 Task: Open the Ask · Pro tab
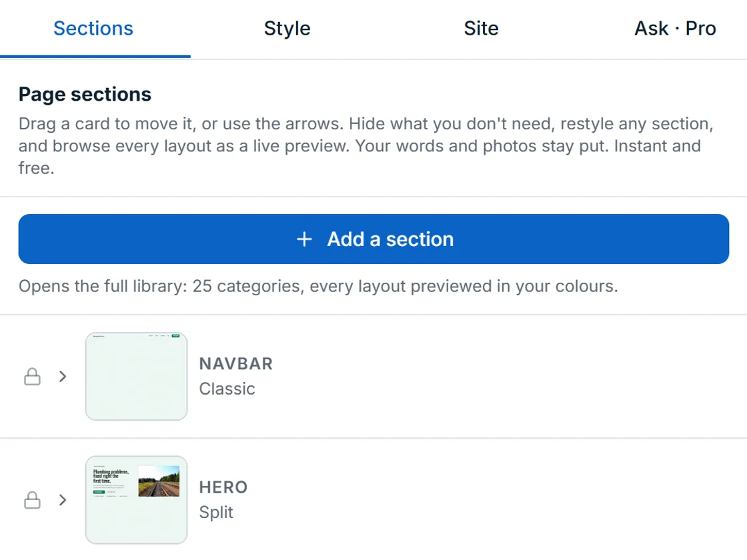click(675, 29)
